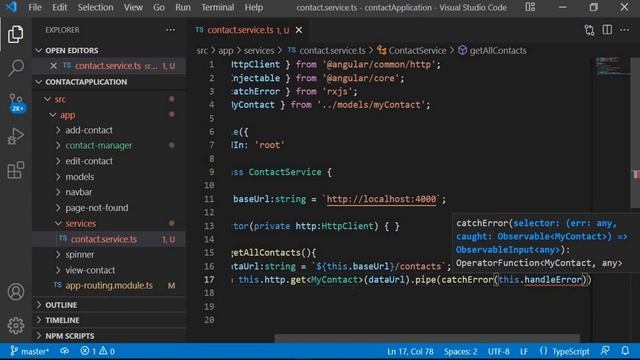Open editor more actions ellipsis
640x360 pixels.
click(624, 30)
